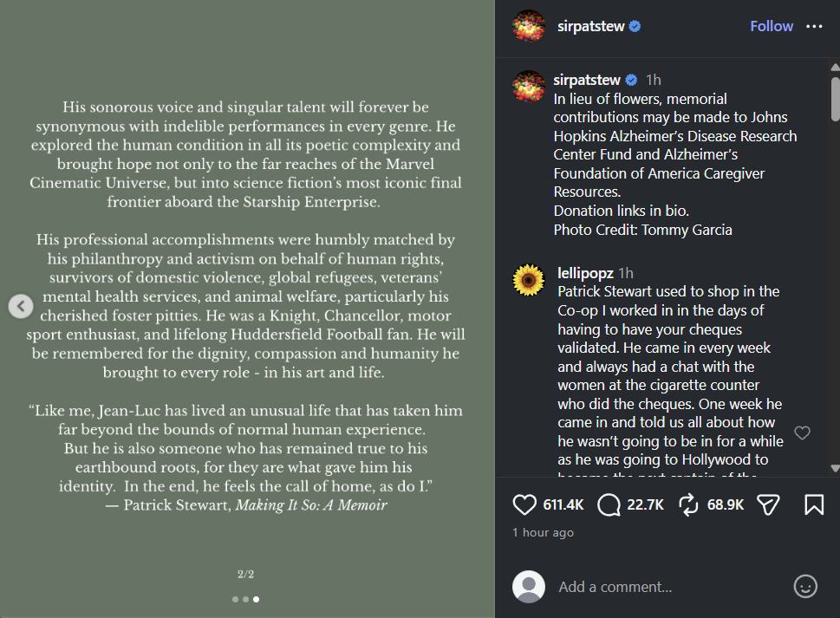Click the comments scrollbar up arrow
The height and width of the screenshot is (618, 840).
click(x=835, y=68)
